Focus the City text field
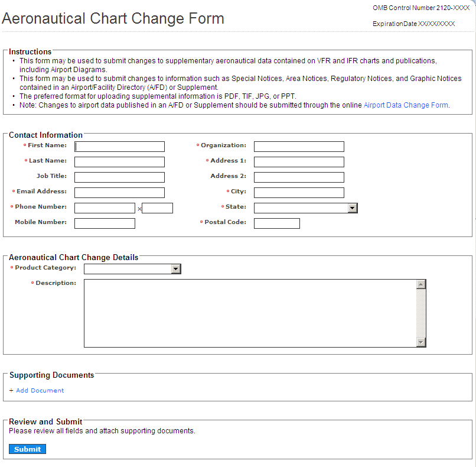 299,193
